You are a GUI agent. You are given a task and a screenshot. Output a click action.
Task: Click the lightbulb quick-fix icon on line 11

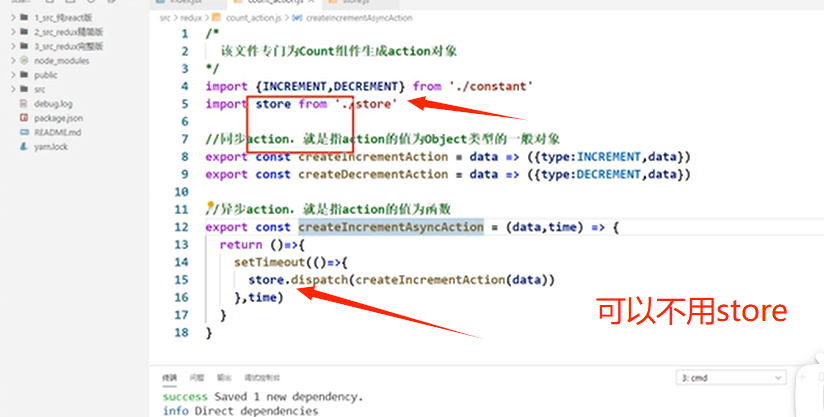coord(210,206)
